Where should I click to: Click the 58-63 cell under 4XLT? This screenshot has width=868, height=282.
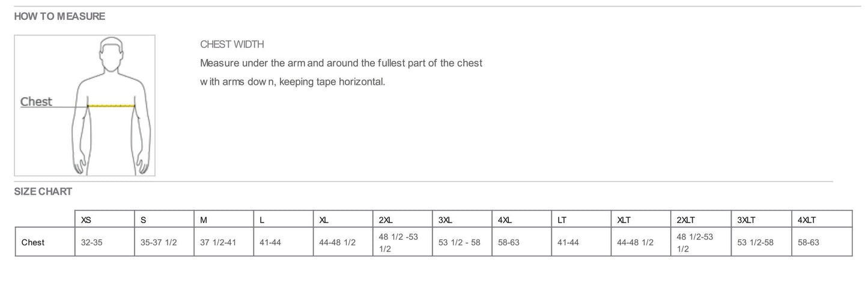(809, 243)
